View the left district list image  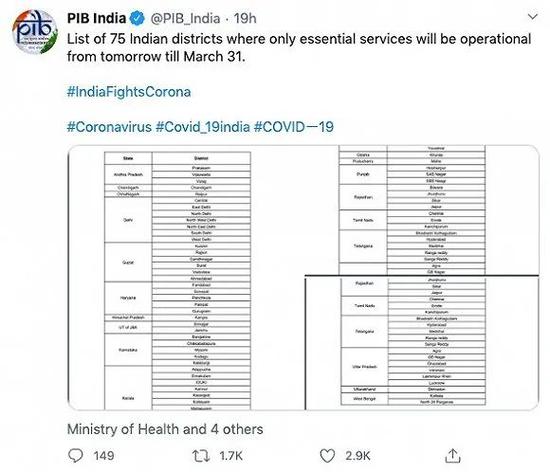(x=186, y=277)
